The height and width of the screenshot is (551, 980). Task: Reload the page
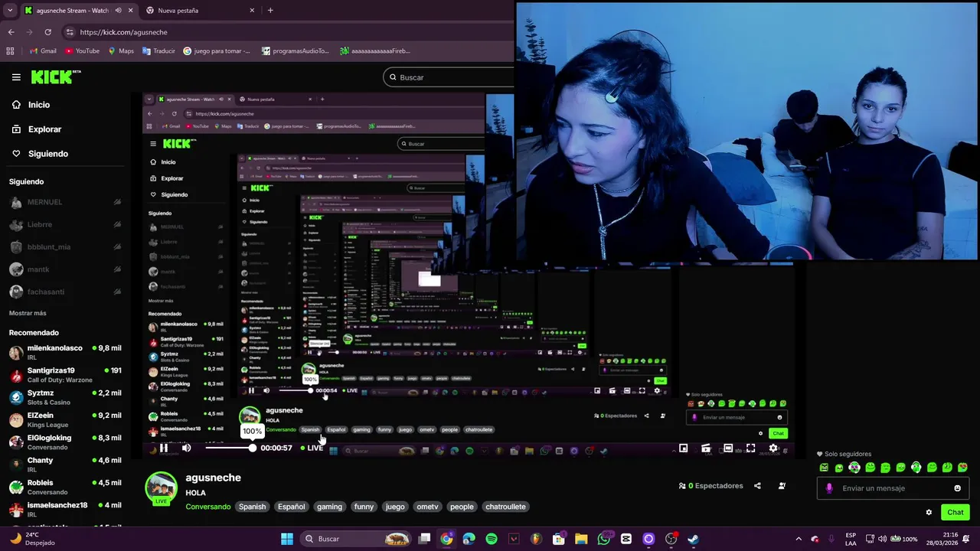[47, 32]
